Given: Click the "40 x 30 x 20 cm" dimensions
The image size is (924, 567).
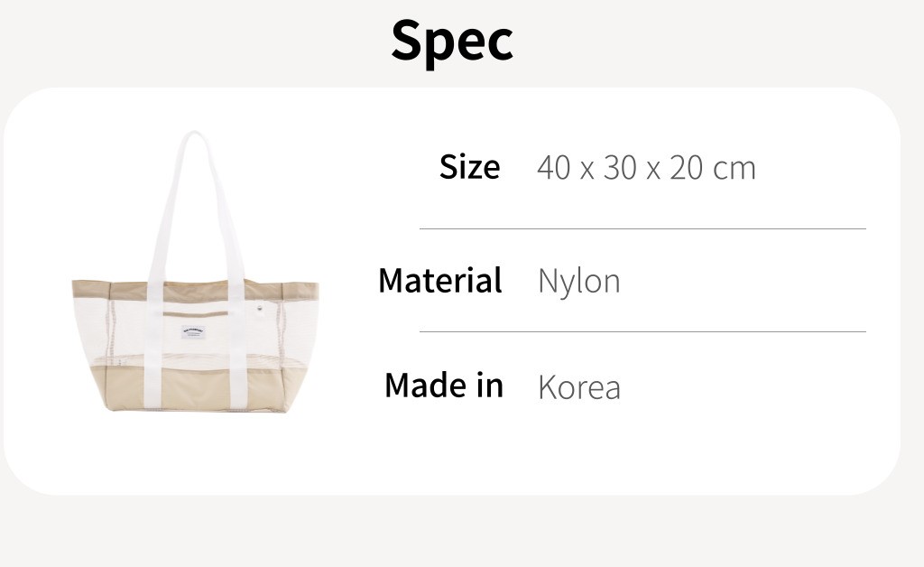Looking at the screenshot, I should click(646, 168).
